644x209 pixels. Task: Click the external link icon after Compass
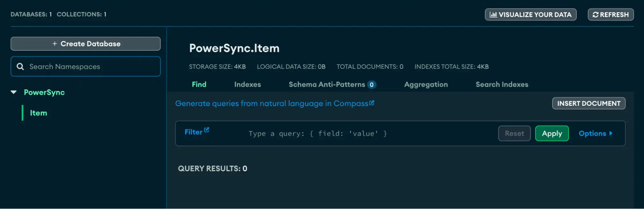tap(372, 103)
